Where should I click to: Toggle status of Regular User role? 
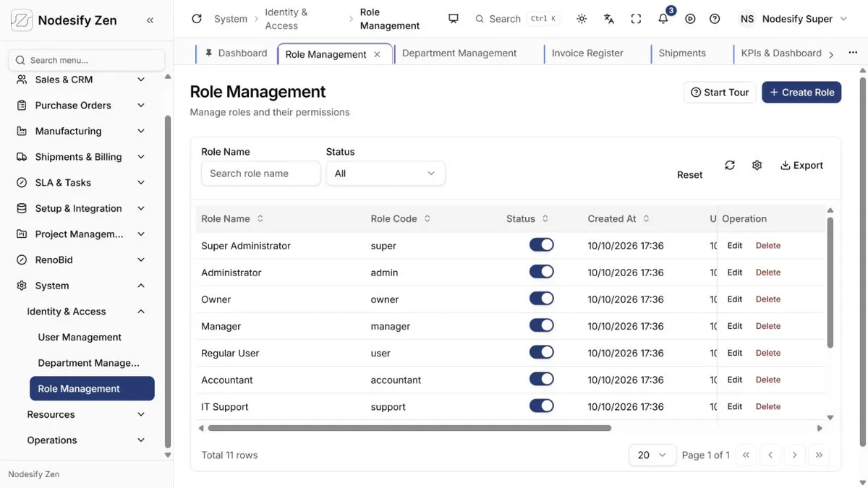(542, 352)
